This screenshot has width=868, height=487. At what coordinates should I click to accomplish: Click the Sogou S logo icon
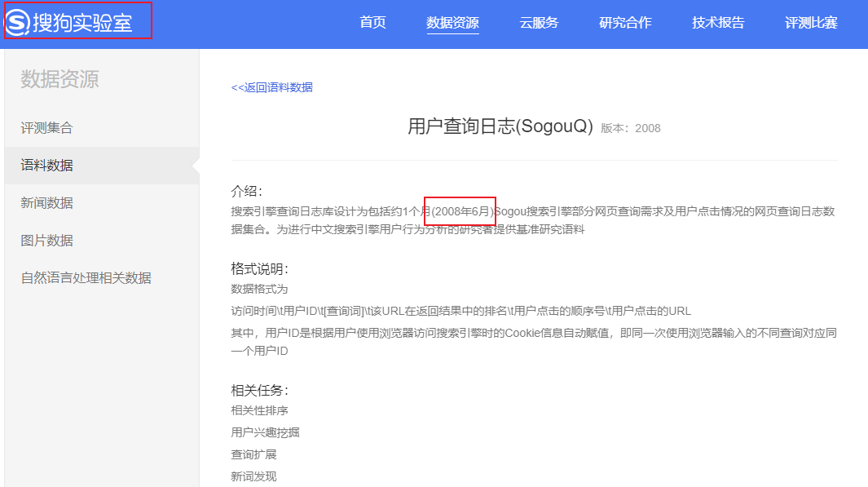[17, 23]
